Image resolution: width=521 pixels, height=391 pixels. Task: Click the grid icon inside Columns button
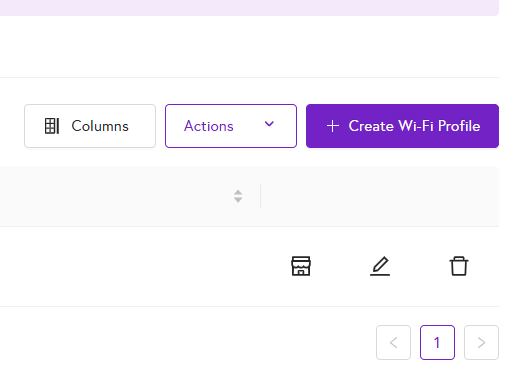point(52,126)
